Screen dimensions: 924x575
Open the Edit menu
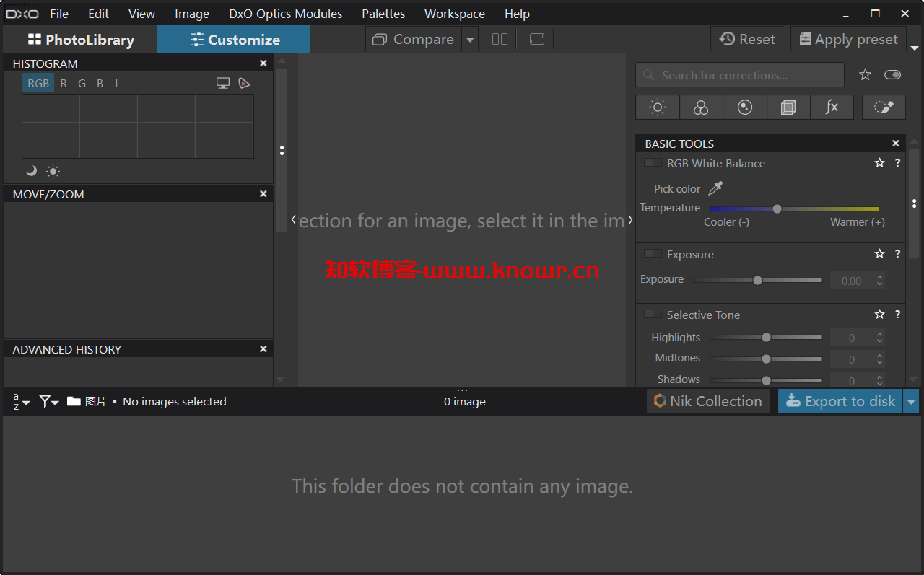99,14
